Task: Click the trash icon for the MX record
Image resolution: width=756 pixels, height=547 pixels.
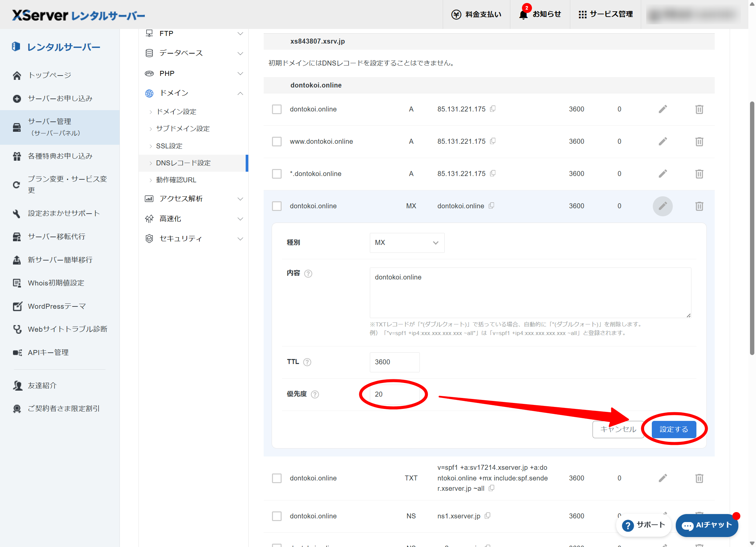Action: pyautogui.click(x=699, y=206)
